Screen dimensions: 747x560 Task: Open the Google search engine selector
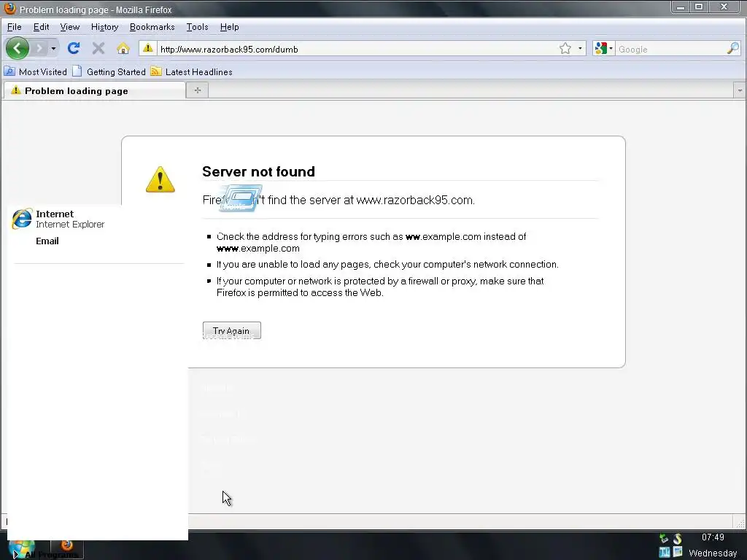(603, 49)
